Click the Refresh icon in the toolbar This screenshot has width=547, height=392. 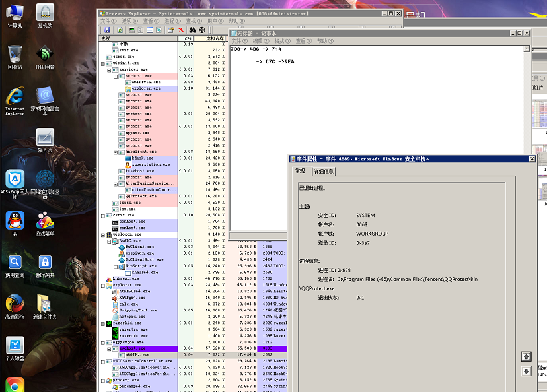[119, 30]
